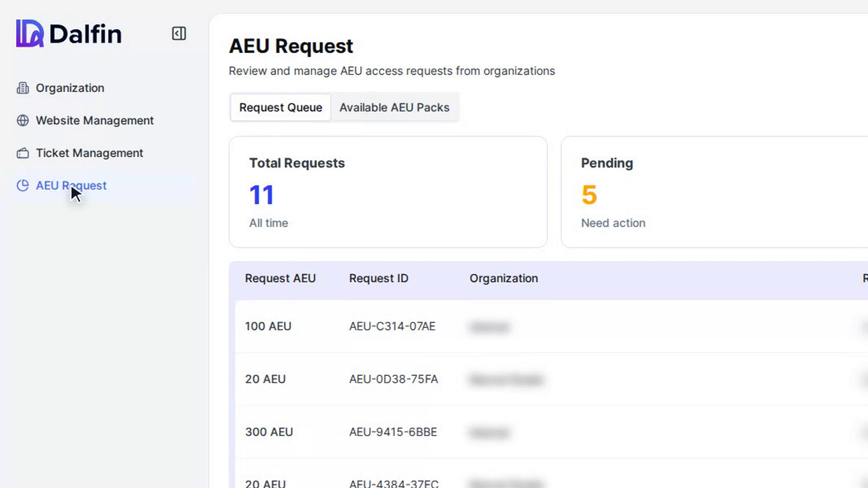Select request ID AEU-9415-6BBE
This screenshot has height=488, width=868.
(x=393, y=432)
